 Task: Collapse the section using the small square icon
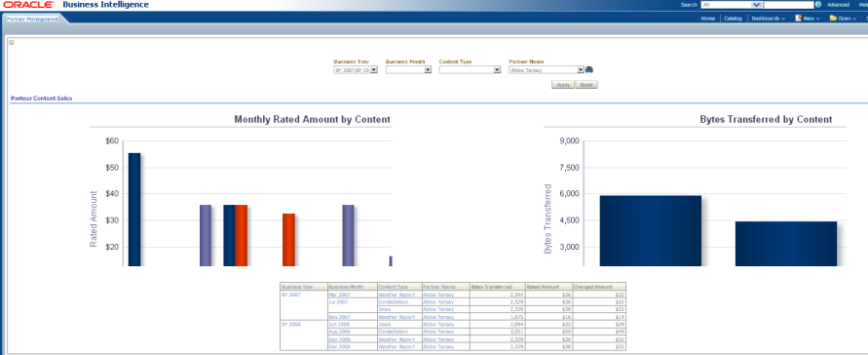[x=12, y=42]
